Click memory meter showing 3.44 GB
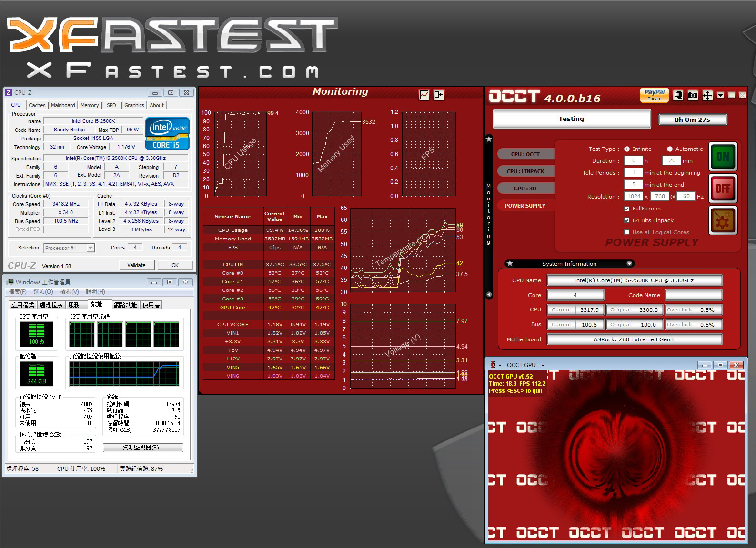The width and height of the screenshot is (756, 548). click(37, 373)
